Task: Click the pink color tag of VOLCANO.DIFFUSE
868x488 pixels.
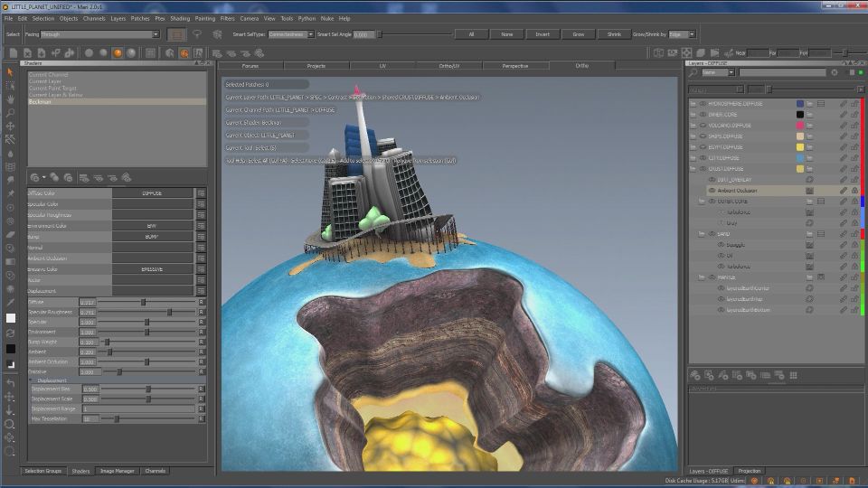Action: 800,125
